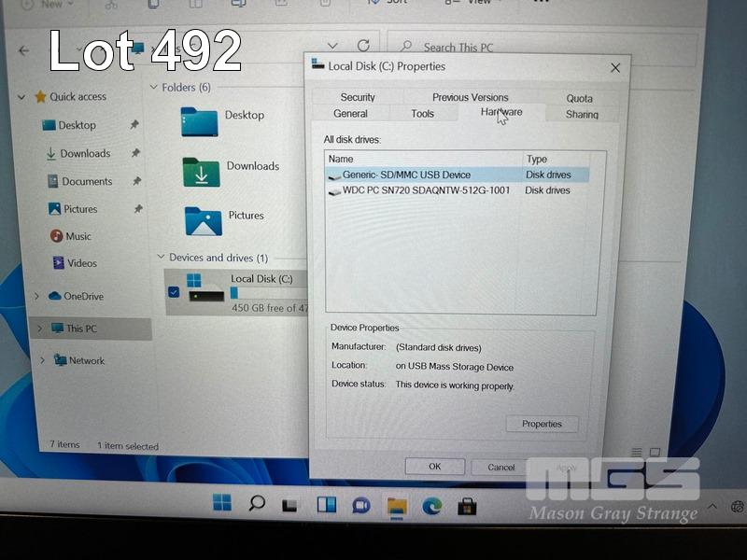Switch to the Tools tab

pyautogui.click(x=422, y=114)
